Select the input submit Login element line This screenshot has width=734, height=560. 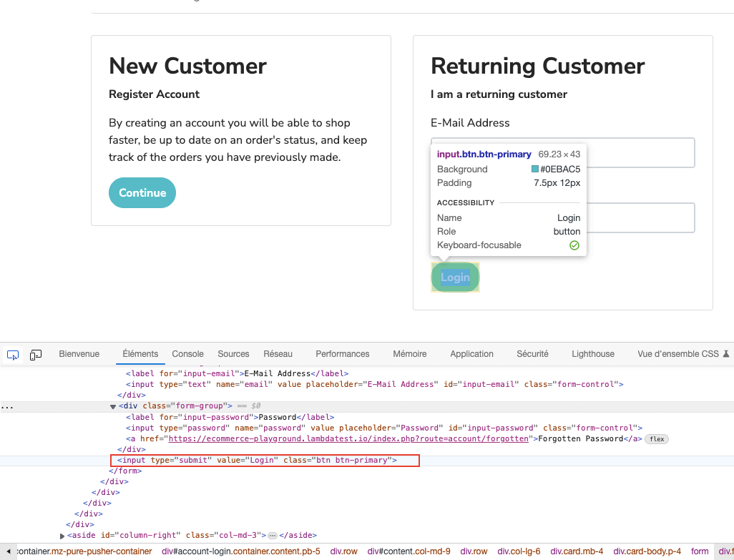click(258, 461)
